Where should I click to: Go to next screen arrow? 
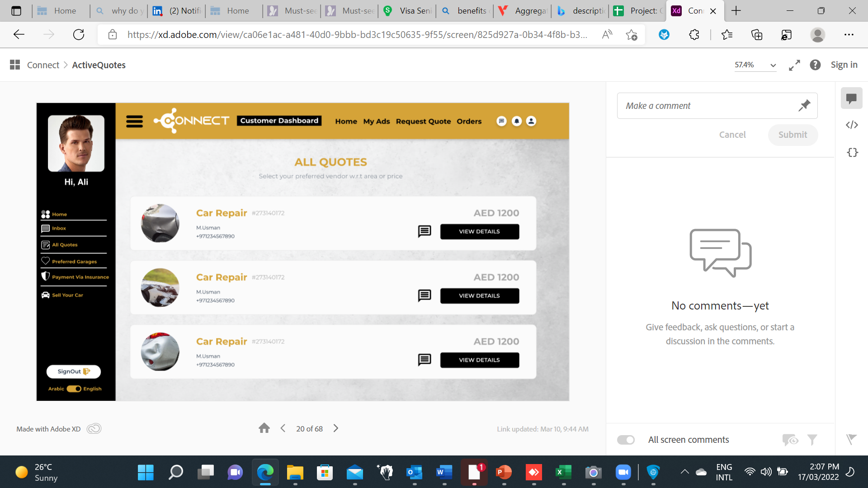(335, 428)
